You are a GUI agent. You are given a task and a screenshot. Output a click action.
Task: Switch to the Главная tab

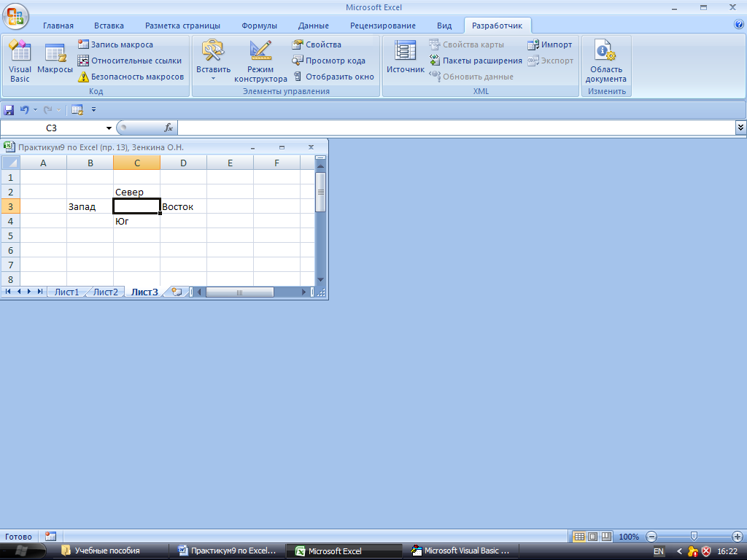(x=58, y=26)
